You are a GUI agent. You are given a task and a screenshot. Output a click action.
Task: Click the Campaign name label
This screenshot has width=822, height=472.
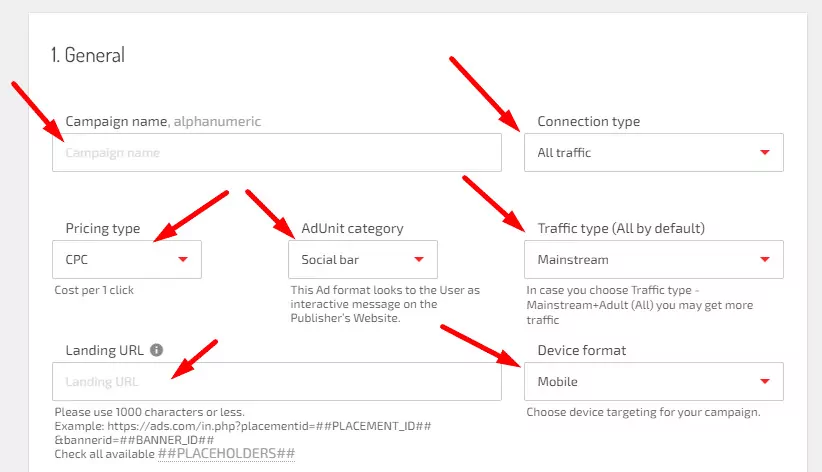tap(116, 122)
